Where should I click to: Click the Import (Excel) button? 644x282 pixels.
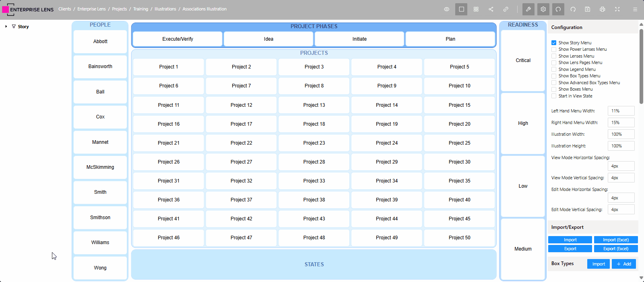616,240
